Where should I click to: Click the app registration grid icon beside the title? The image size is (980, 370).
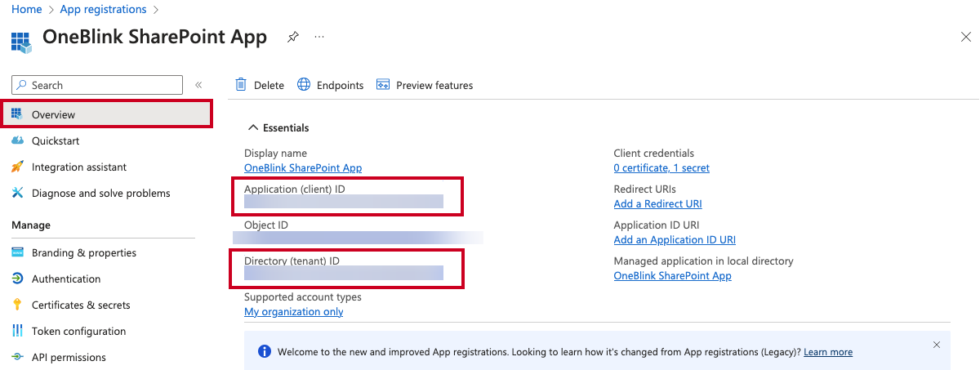pos(20,42)
